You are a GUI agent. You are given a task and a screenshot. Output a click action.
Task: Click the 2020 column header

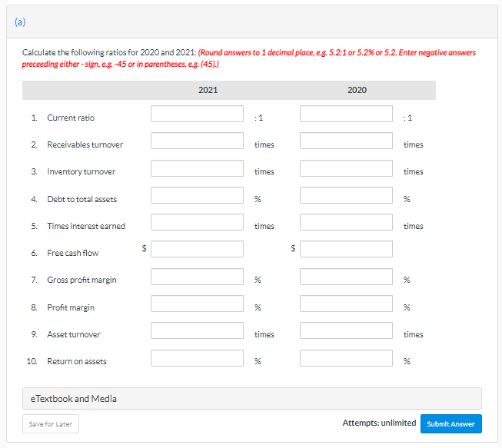tap(357, 90)
